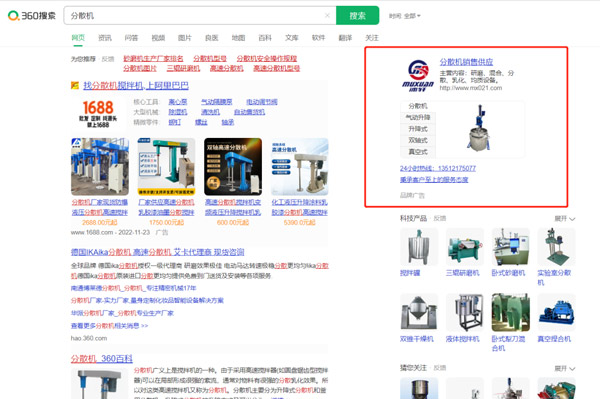
Task: Click recommended link 分散机型号
Action: click(210, 59)
